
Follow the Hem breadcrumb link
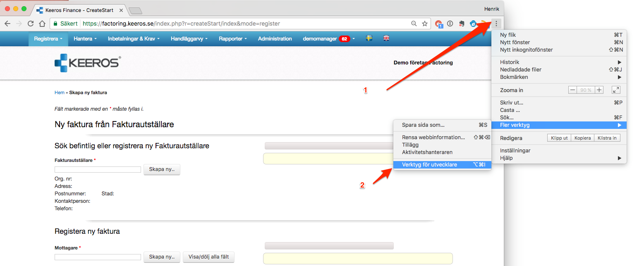pyautogui.click(x=59, y=93)
